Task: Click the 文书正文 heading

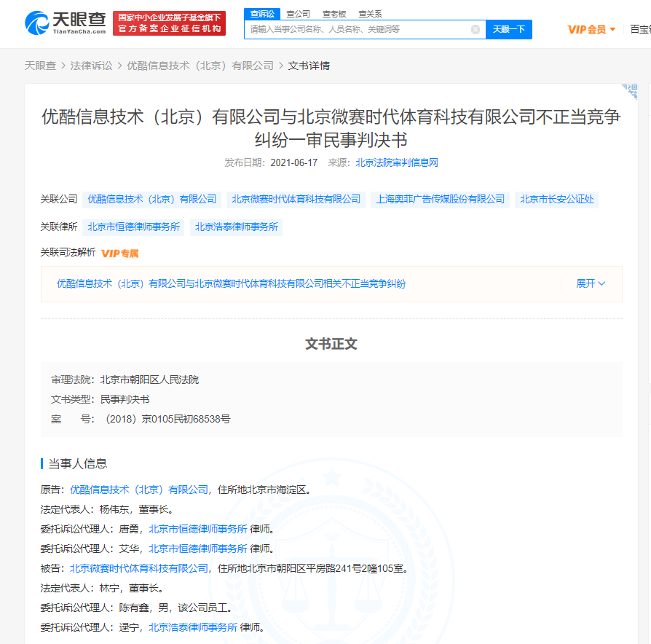Action: pyautogui.click(x=331, y=344)
